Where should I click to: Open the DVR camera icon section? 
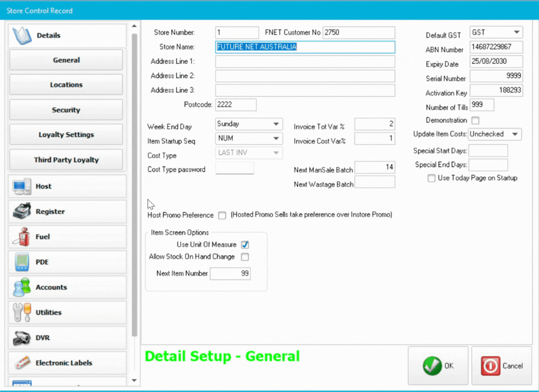(22, 338)
